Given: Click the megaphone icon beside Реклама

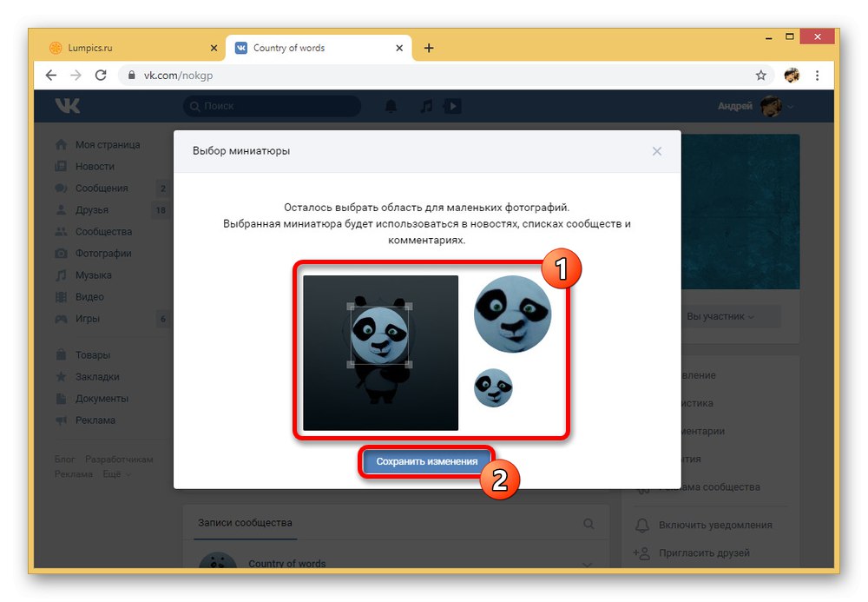Looking at the screenshot, I should click(x=61, y=420).
